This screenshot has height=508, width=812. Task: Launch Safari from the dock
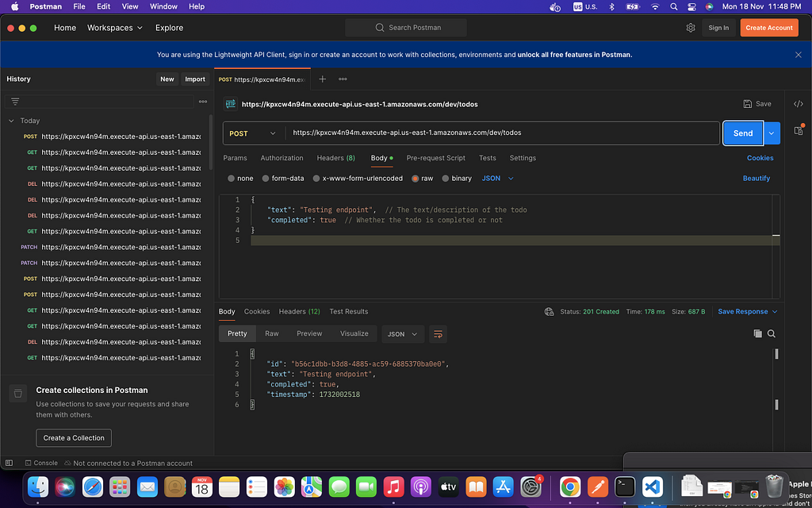pos(93,487)
